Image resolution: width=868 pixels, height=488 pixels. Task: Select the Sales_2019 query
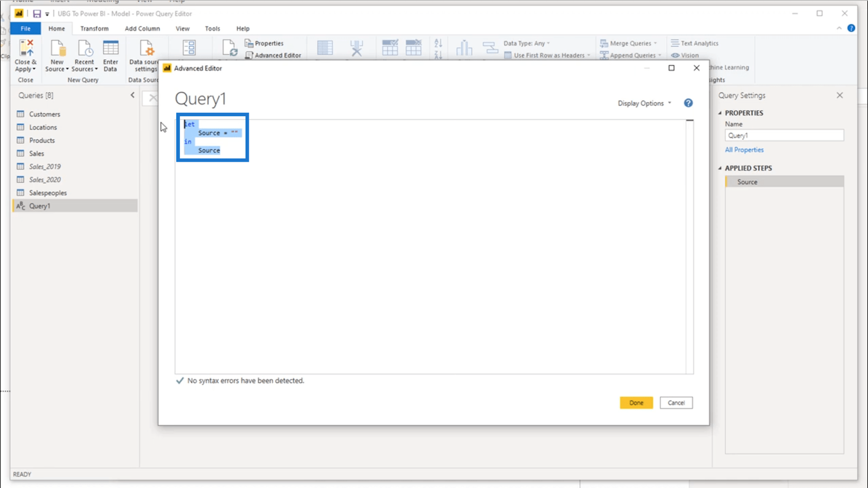(x=75, y=166)
